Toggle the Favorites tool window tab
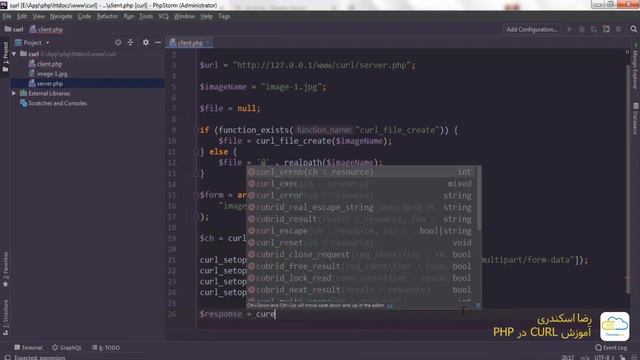This screenshot has width=640, height=360. tap(5, 269)
